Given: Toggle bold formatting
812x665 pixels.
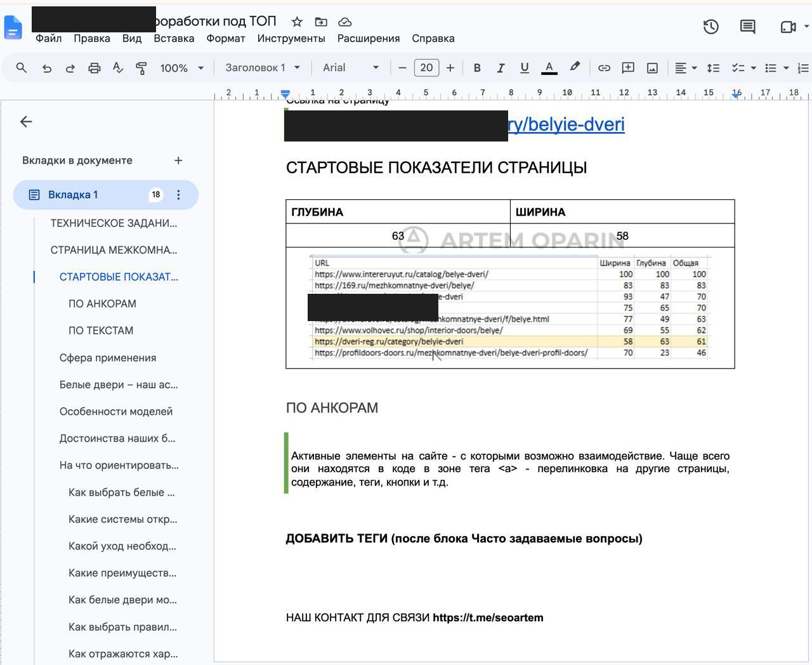Looking at the screenshot, I should click(477, 68).
